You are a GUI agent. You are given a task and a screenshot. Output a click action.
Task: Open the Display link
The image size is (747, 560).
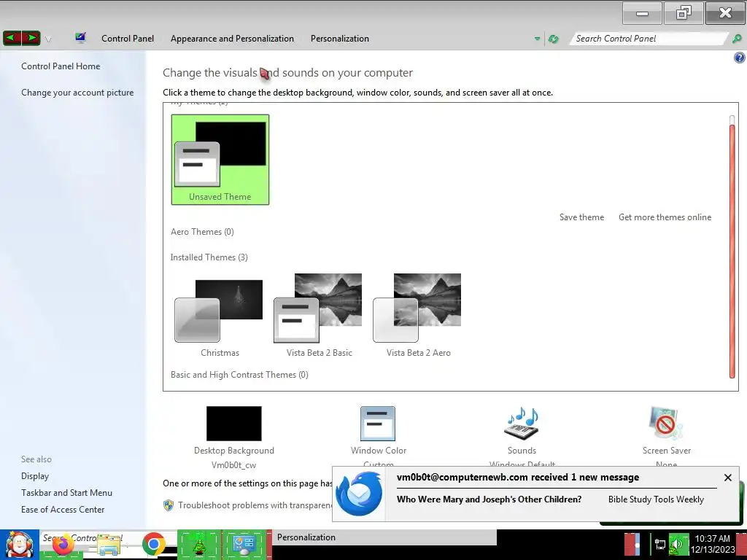tap(35, 476)
